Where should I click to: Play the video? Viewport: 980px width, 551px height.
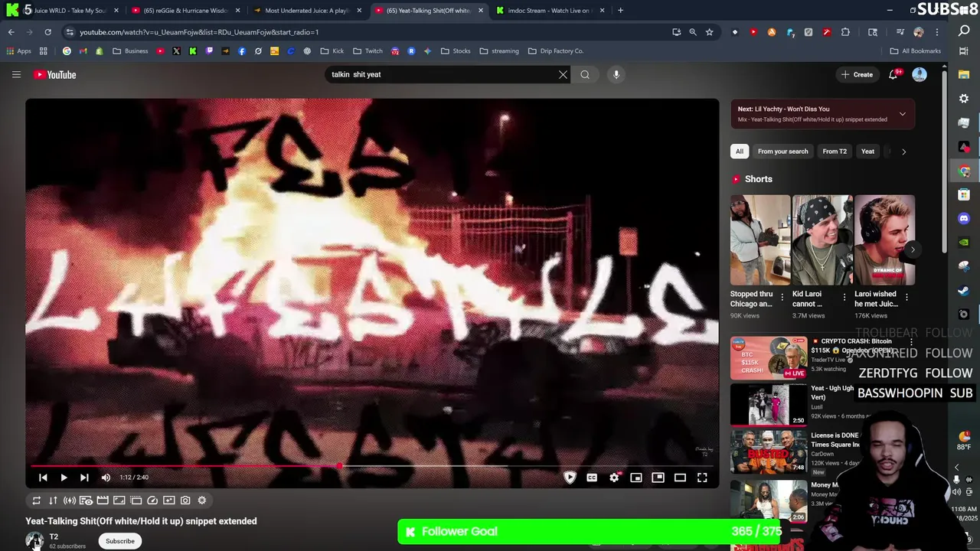coord(64,478)
